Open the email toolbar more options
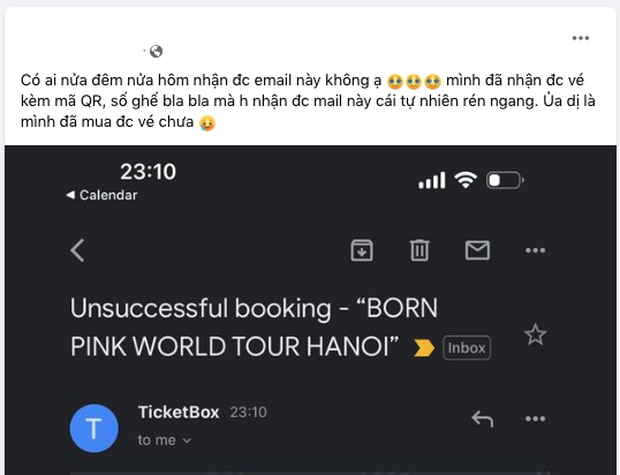This screenshot has width=620, height=475. [x=535, y=250]
